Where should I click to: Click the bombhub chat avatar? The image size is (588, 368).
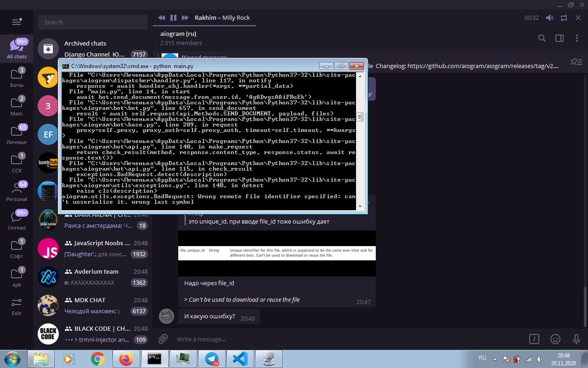pos(48,163)
